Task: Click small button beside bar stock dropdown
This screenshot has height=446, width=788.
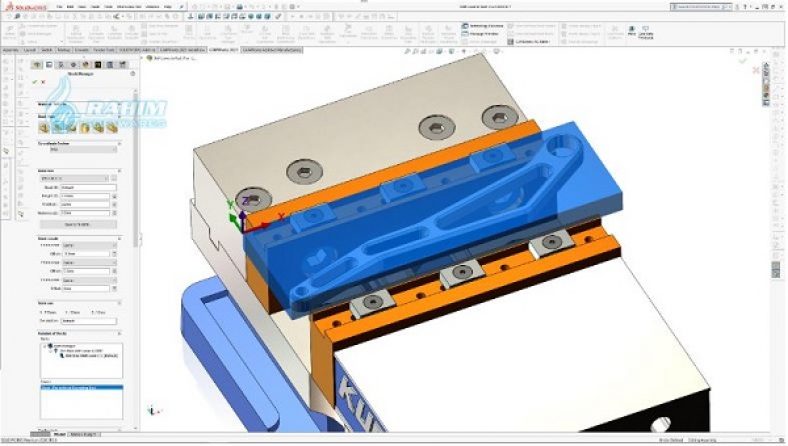Action: click(114, 179)
